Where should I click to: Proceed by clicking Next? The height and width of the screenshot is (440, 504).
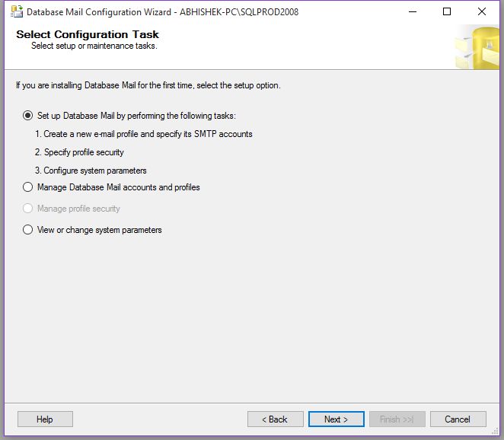tap(336, 419)
